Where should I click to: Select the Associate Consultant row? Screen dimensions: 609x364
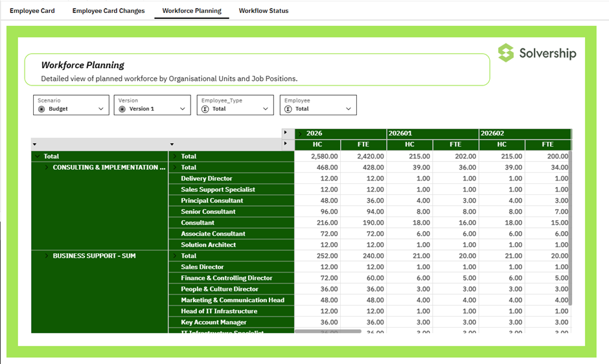(231, 234)
